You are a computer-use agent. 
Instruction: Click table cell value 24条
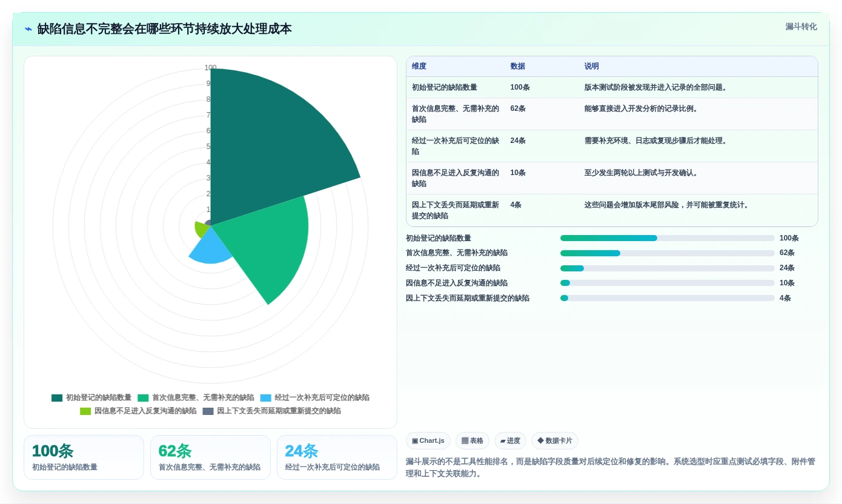[x=518, y=141]
